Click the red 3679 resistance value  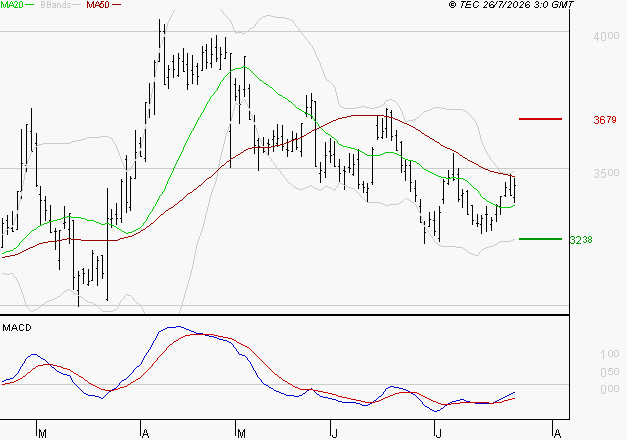(x=605, y=120)
